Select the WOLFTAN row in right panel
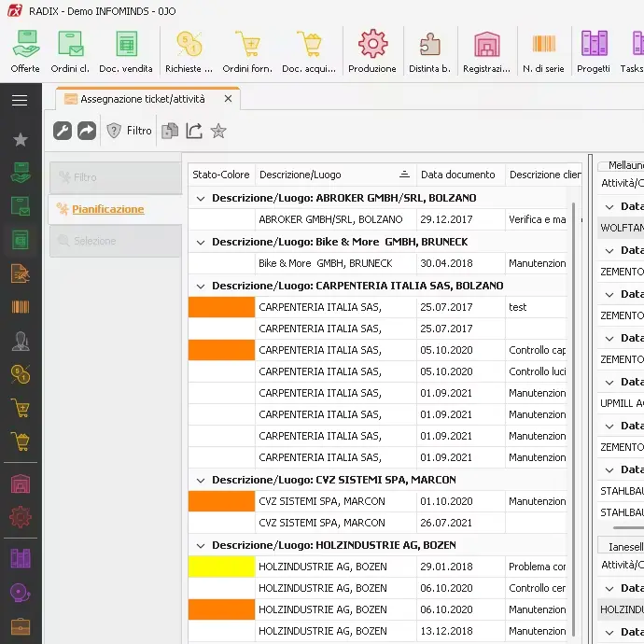This screenshot has width=644, height=644. [621, 228]
